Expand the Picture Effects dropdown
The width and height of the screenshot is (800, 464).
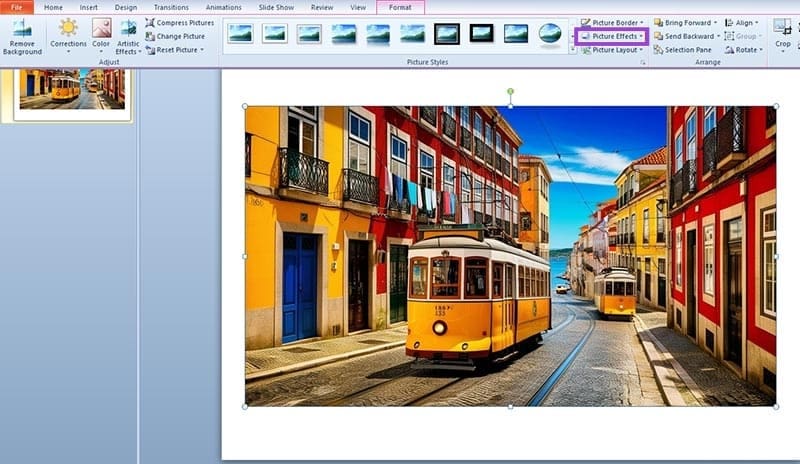613,36
